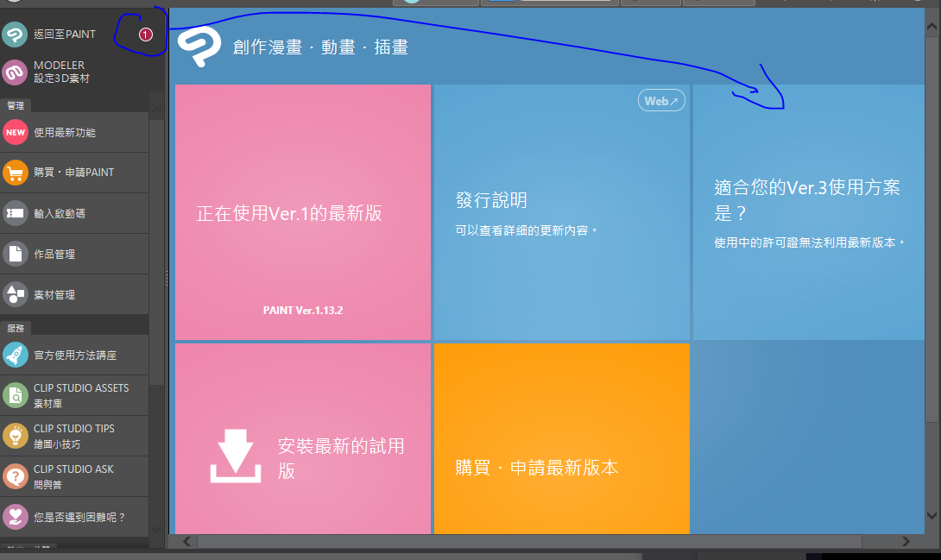Open the cart icon for 購買・申請PAINT
941x560 pixels.
[x=16, y=173]
